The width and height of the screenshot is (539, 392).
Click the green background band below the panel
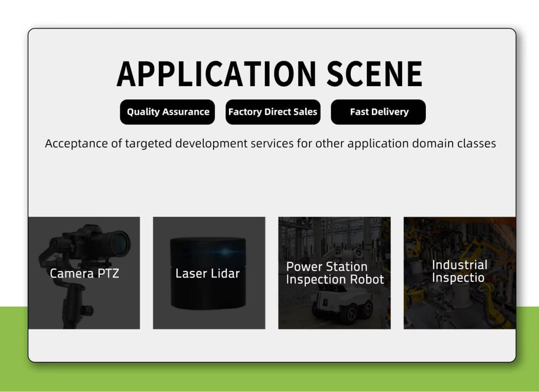pyautogui.click(x=269, y=378)
